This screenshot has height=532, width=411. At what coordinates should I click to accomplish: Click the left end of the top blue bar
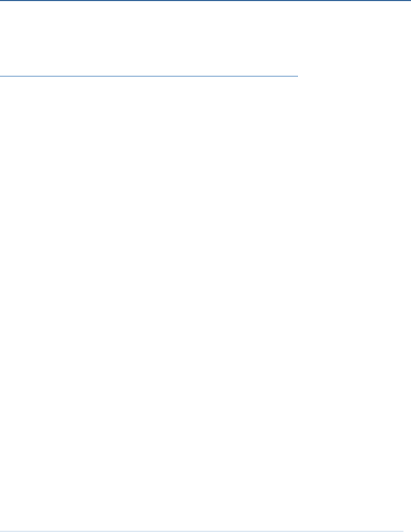2,0
